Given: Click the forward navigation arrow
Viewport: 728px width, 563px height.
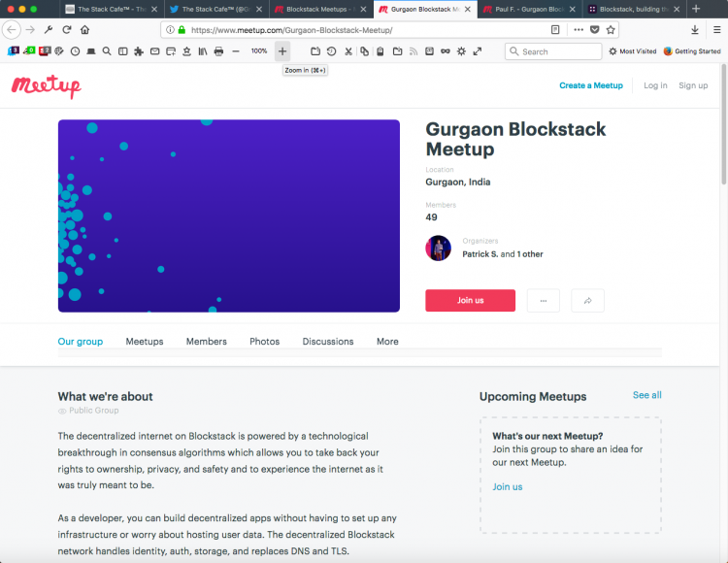Looking at the screenshot, I should click(30, 30).
